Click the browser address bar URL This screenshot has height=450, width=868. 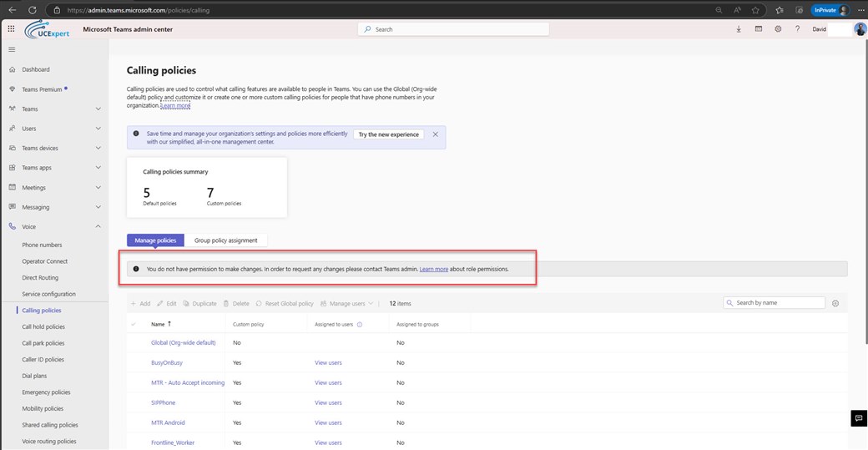pos(138,10)
